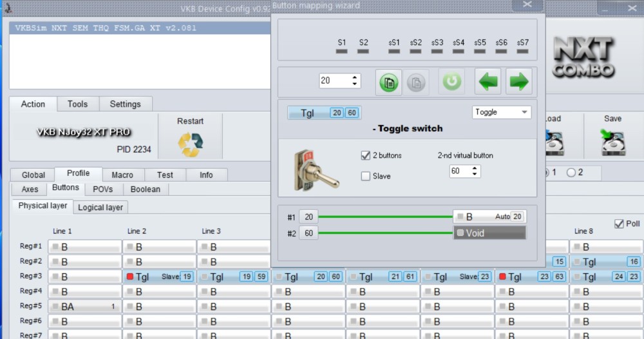
Task: Open the Settings tab
Action: pos(126,104)
